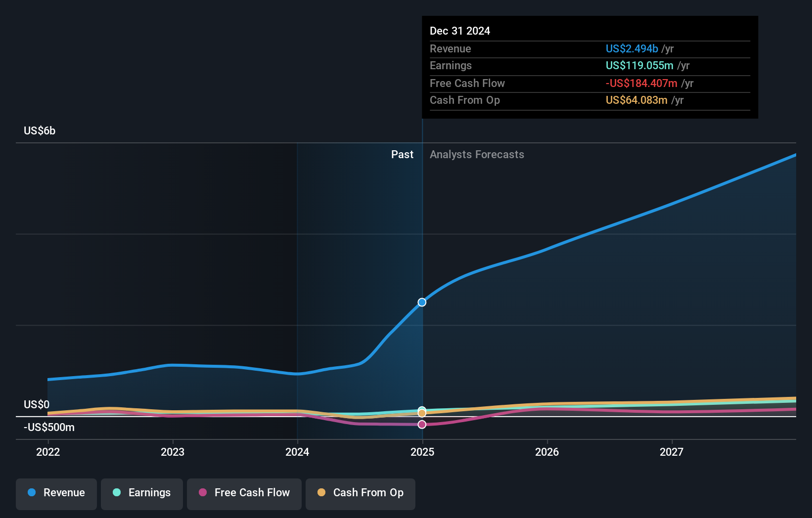Click the -US$184.407m free cash flow value
The height and width of the screenshot is (518, 812).
pyautogui.click(x=641, y=84)
